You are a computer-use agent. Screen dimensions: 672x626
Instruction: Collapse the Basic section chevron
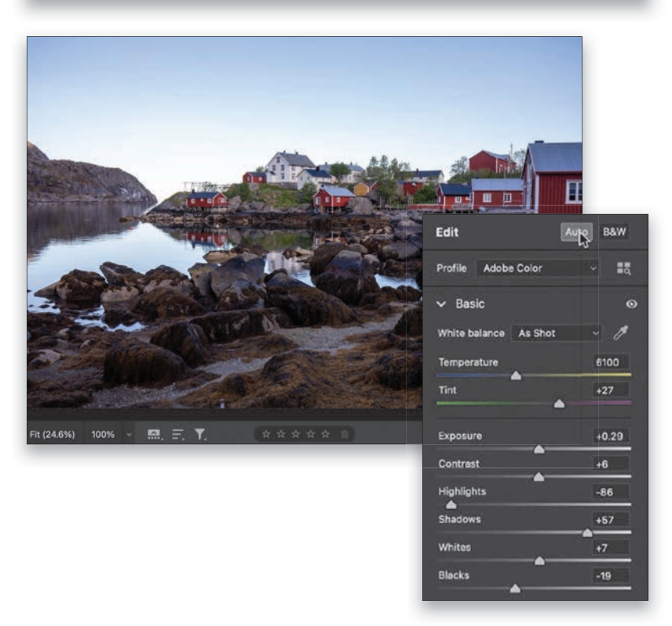[x=441, y=304]
